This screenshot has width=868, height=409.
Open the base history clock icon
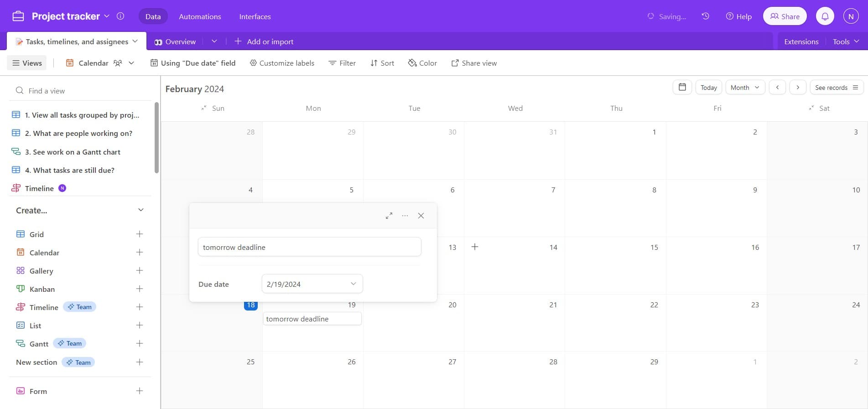click(x=706, y=16)
